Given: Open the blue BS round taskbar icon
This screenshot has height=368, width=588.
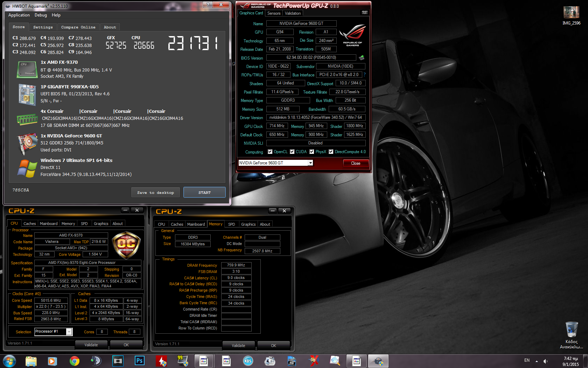Looking at the screenshot, I should coord(248,361).
